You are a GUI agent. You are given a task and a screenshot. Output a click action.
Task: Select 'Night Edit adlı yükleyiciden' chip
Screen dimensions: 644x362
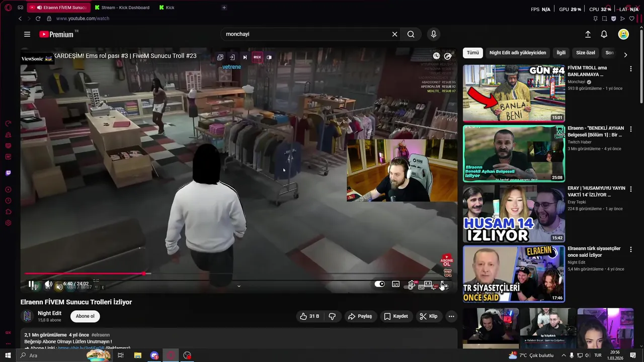click(518, 53)
